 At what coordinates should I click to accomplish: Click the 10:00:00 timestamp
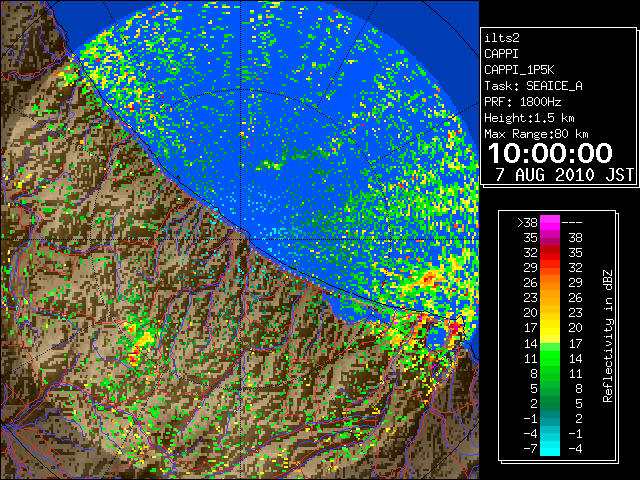click(550, 153)
